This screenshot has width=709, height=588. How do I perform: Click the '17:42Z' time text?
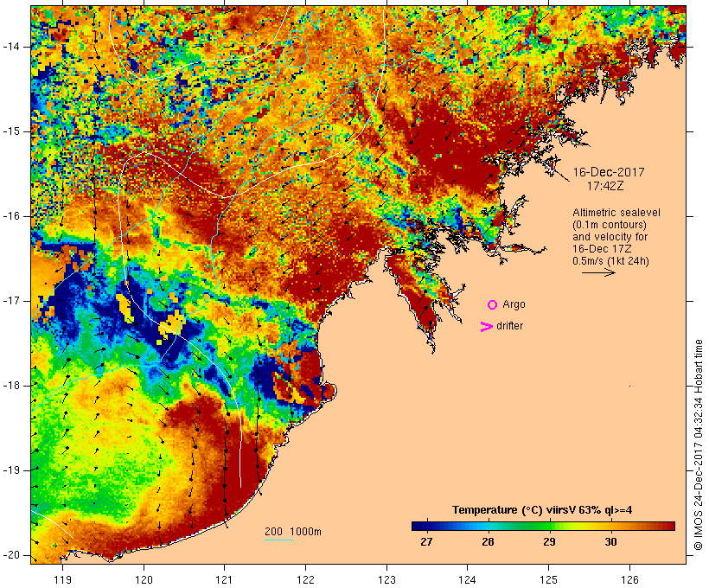[x=605, y=186]
